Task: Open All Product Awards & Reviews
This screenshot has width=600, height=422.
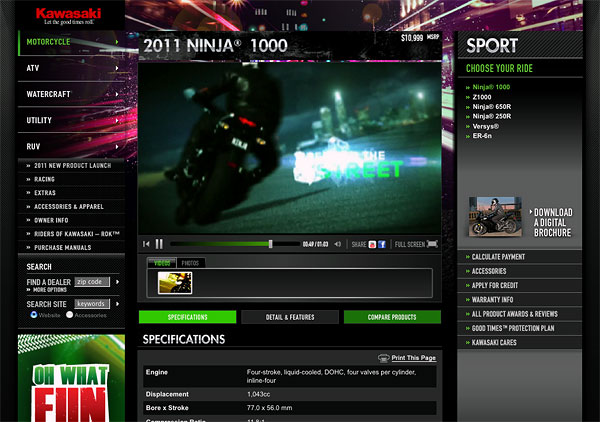Action: click(514, 314)
